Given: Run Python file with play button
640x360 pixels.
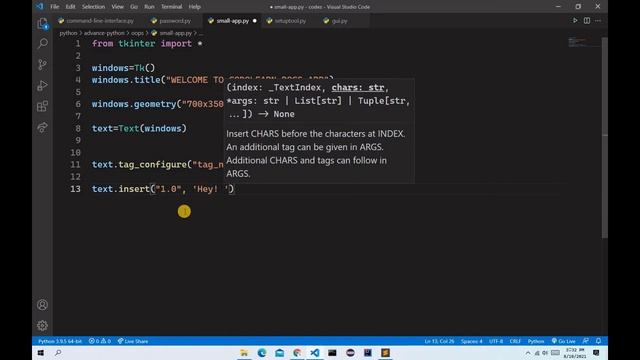Looking at the screenshot, I should (575, 20).
